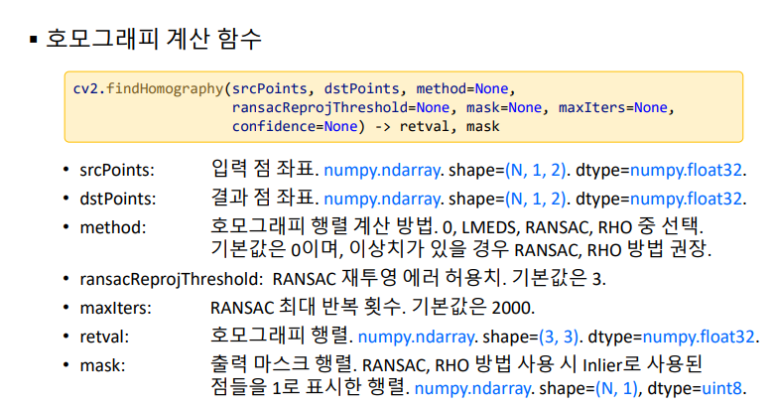Viewport: 773px width, 407px height.
Task: Click '호모그래피 행렬 계산 방법' text
Action: click(x=321, y=226)
